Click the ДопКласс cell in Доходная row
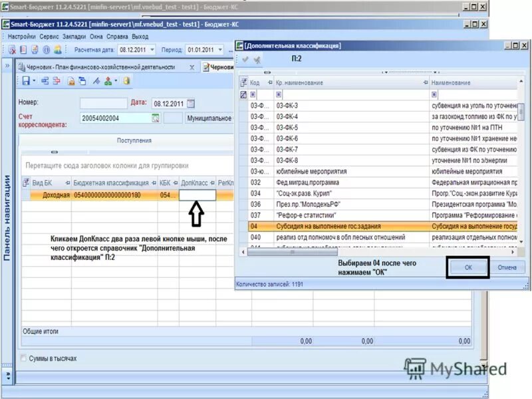Viewport: 532px width, 399px height. click(x=197, y=195)
